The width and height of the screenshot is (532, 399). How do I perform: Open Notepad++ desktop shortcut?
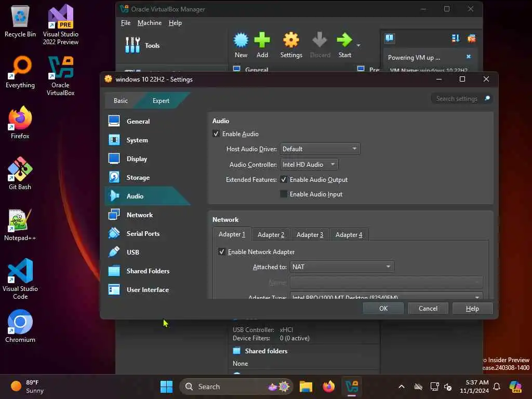tap(20, 224)
